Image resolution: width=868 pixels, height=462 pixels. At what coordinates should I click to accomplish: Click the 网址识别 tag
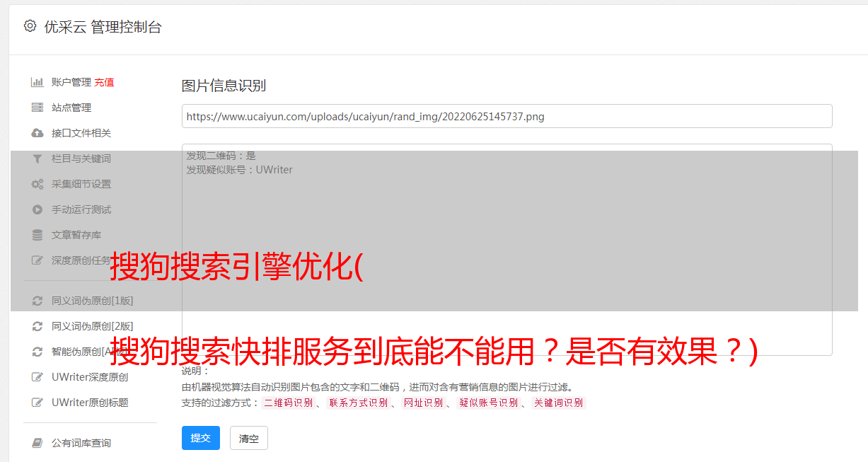pyautogui.click(x=423, y=403)
